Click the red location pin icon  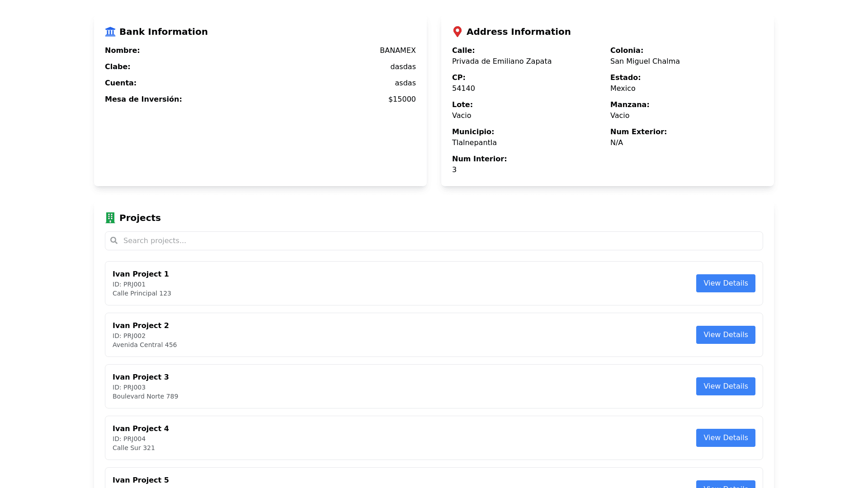click(457, 32)
